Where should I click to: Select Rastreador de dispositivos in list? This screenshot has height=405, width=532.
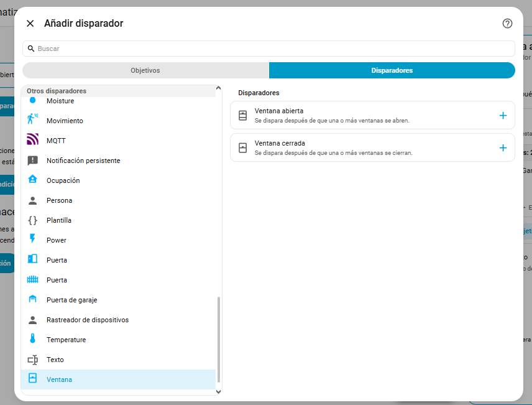click(87, 320)
